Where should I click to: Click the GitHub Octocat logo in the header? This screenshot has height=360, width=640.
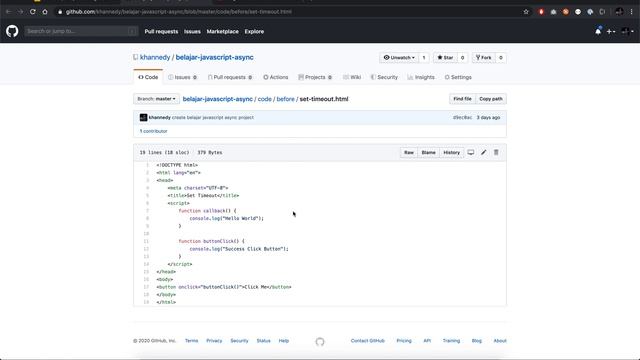pos(12,31)
